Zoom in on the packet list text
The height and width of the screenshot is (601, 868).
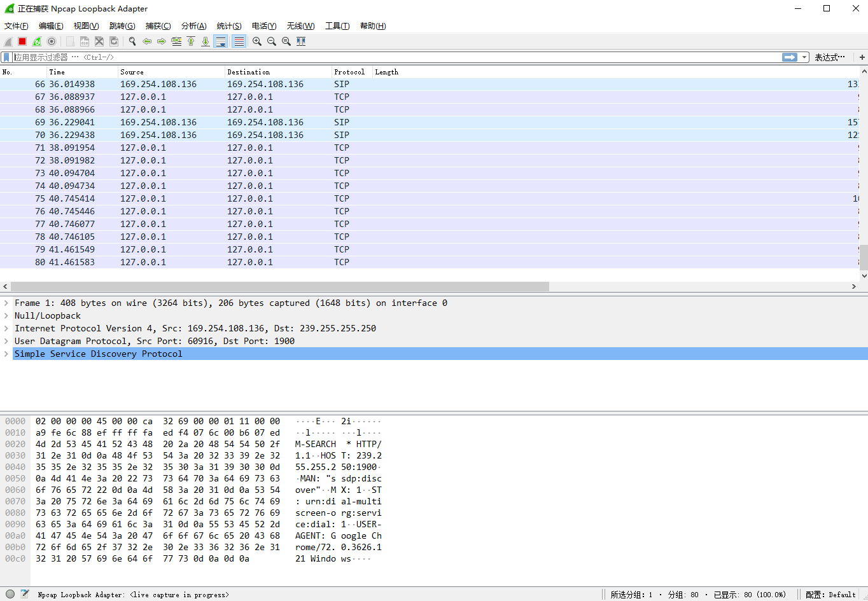click(256, 41)
